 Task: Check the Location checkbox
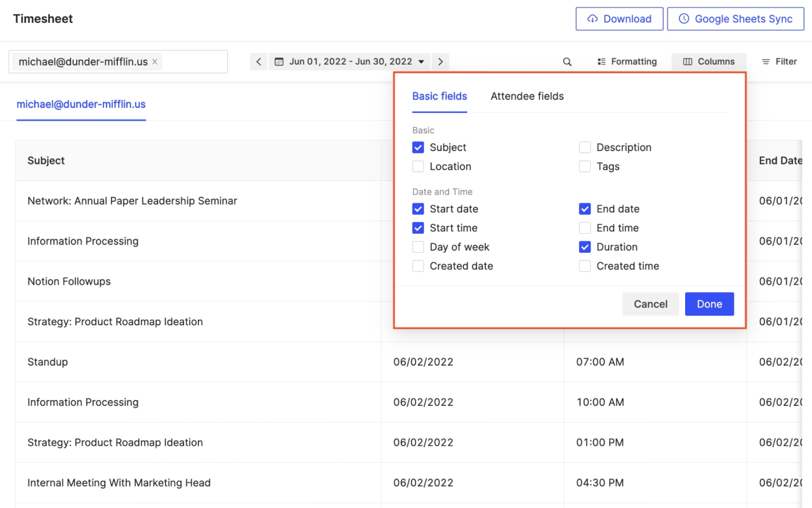pos(418,166)
